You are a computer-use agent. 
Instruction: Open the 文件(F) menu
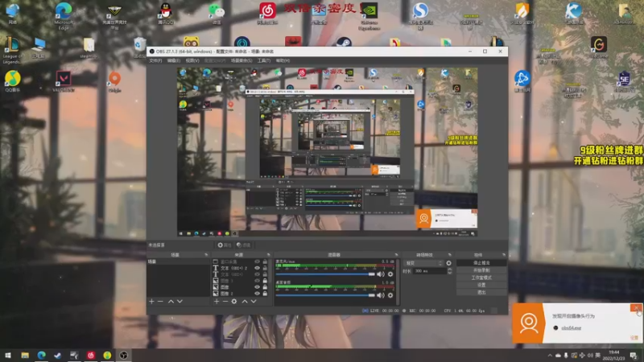tap(155, 61)
